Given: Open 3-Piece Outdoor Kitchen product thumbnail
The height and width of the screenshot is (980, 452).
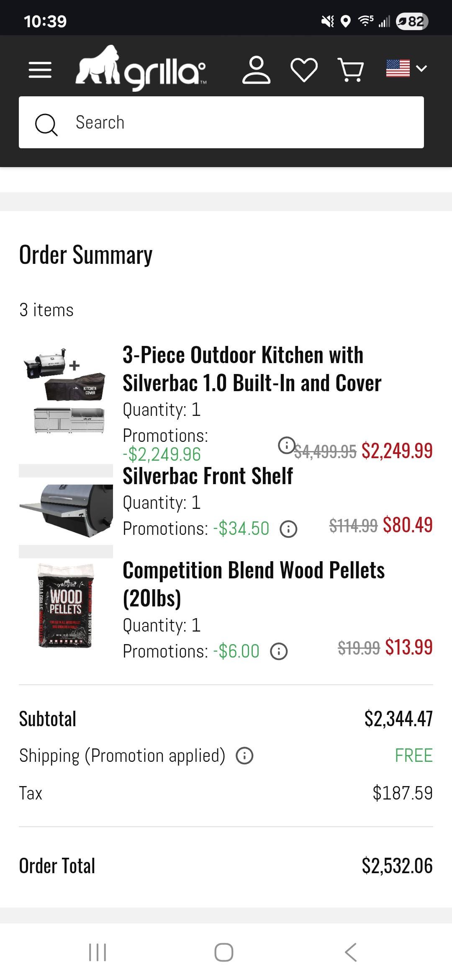Looking at the screenshot, I should [66, 390].
